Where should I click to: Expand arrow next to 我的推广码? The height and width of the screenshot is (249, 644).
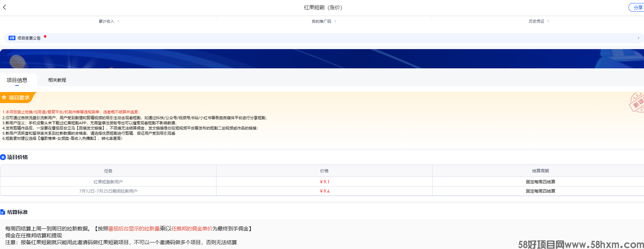[x=335, y=21]
